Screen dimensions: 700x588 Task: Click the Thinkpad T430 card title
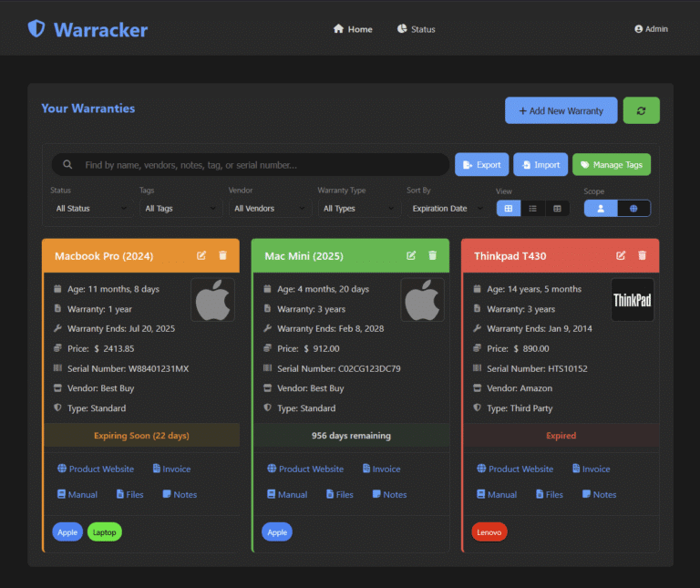coord(510,256)
